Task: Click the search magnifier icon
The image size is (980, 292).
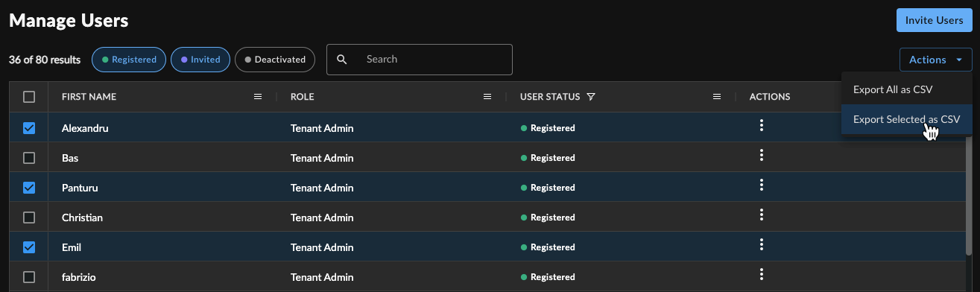Action: tap(342, 60)
